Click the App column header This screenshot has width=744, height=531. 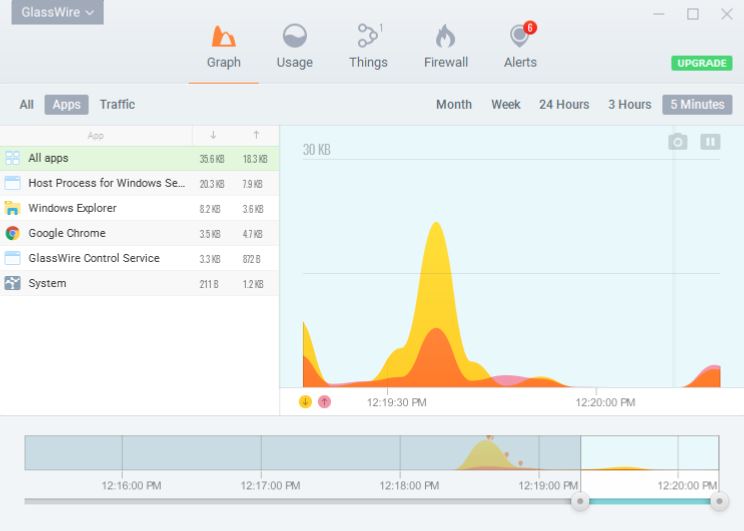click(96, 136)
